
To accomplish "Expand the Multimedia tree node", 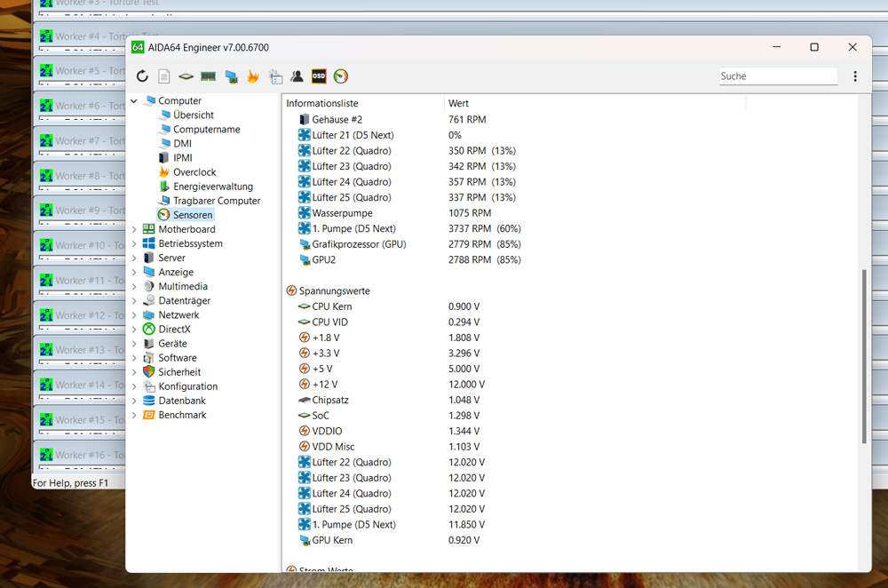I will (134, 287).
